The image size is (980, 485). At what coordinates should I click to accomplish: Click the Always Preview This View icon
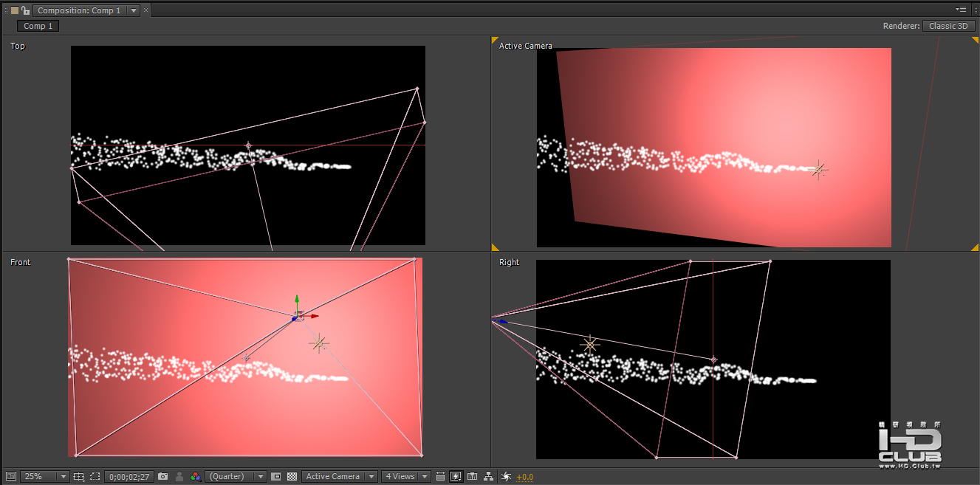tap(10, 477)
